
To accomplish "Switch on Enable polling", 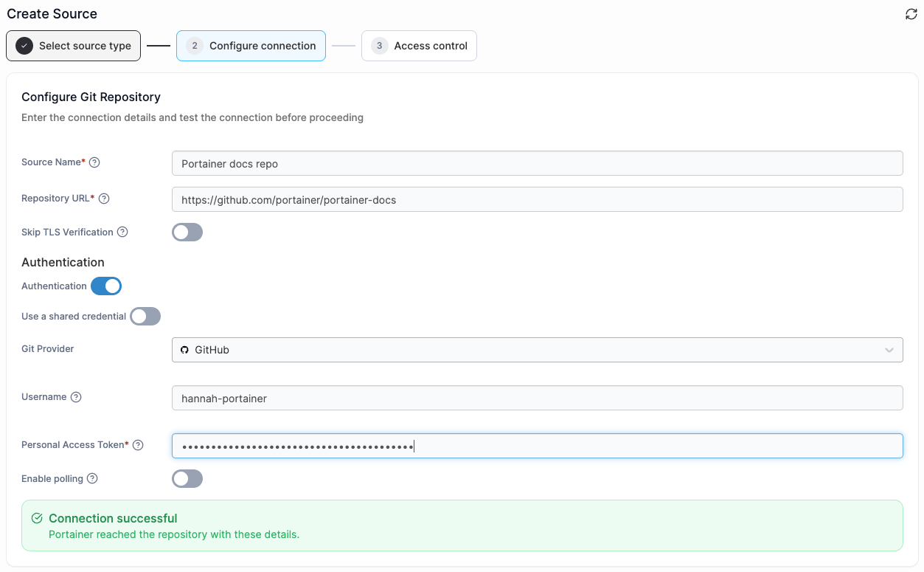I will [x=187, y=479].
